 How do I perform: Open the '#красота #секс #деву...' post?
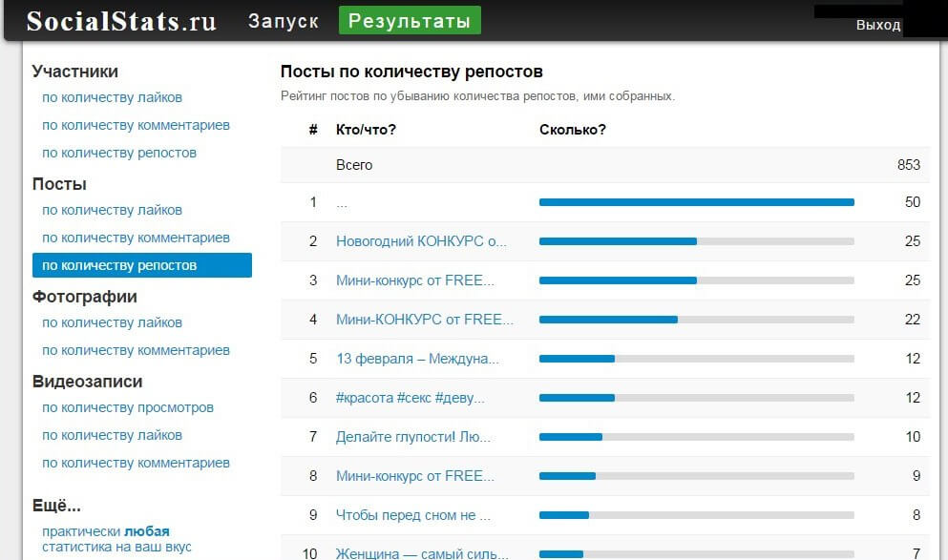[x=410, y=397]
